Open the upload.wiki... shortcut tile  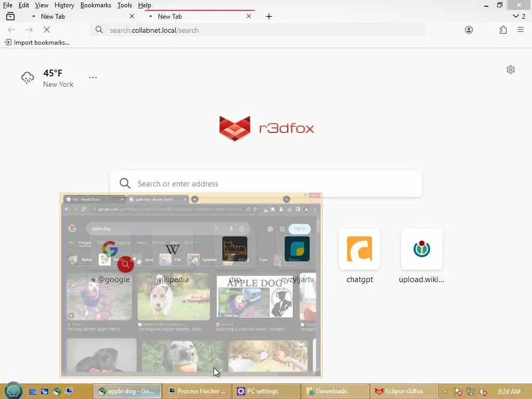pyautogui.click(x=422, y=256)
